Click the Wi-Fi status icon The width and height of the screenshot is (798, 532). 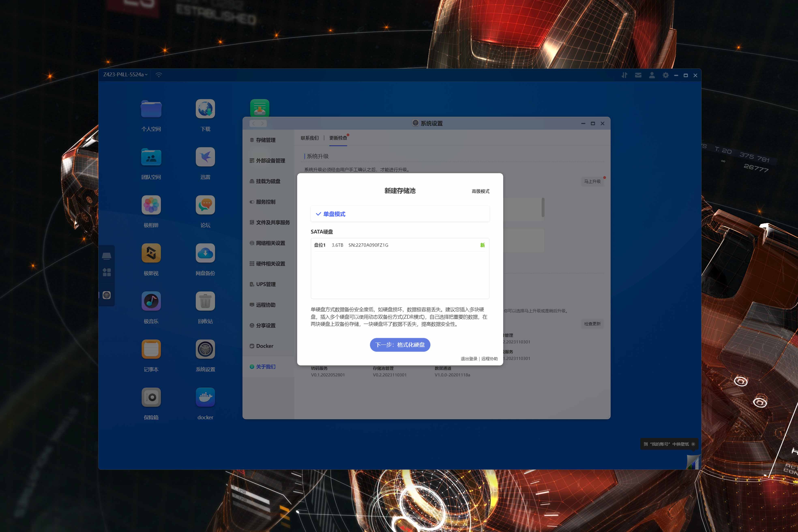[159, 75]
